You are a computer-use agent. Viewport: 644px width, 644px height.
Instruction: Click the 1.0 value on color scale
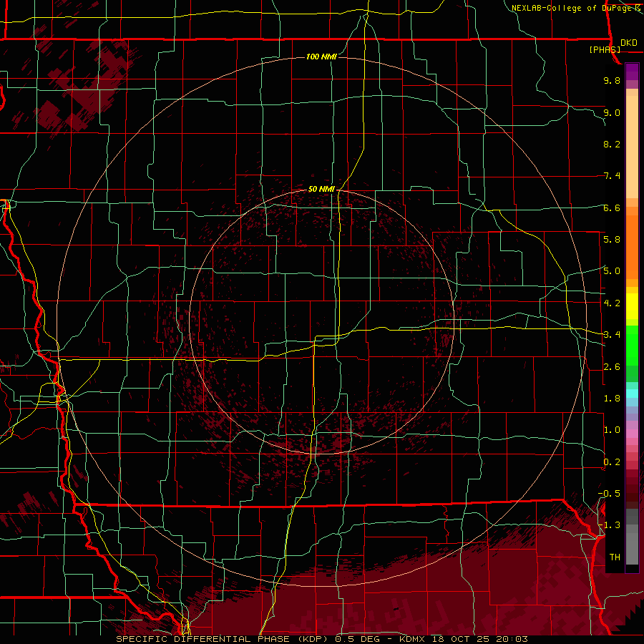(612, 430)
